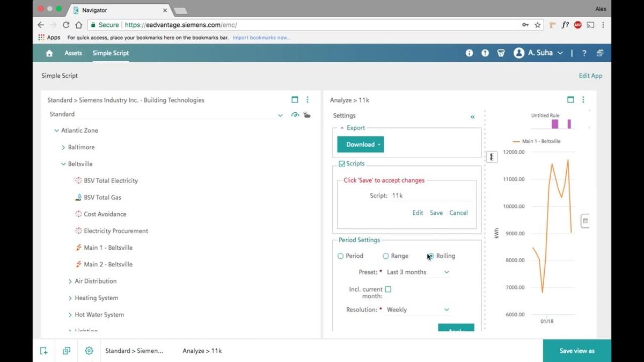Switch to Analyze > 11k bottom tab

tap(202, 351)
